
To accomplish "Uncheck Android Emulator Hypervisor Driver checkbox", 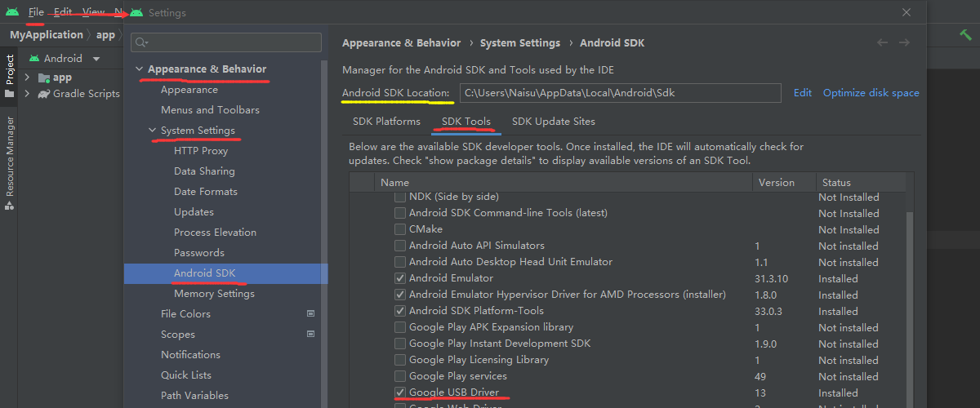I will pos(400,295).
